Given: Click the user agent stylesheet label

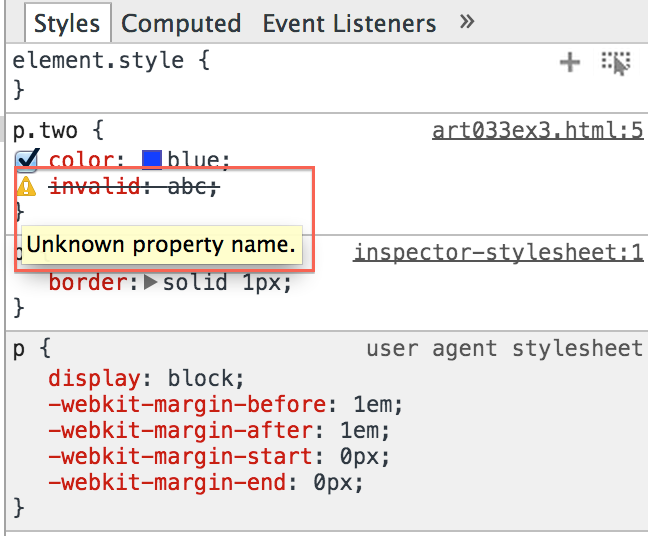Looking at the screenshot, I should click(x=505, y=348).
